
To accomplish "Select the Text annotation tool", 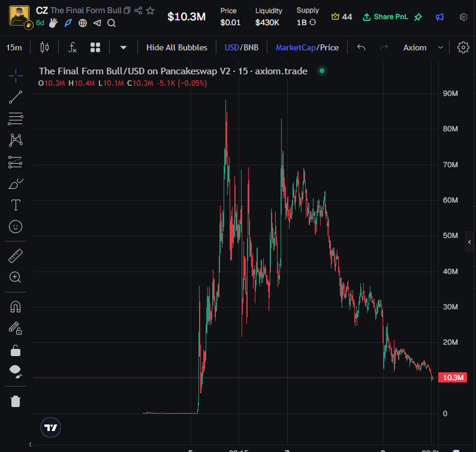I will [x=15, y=205].
